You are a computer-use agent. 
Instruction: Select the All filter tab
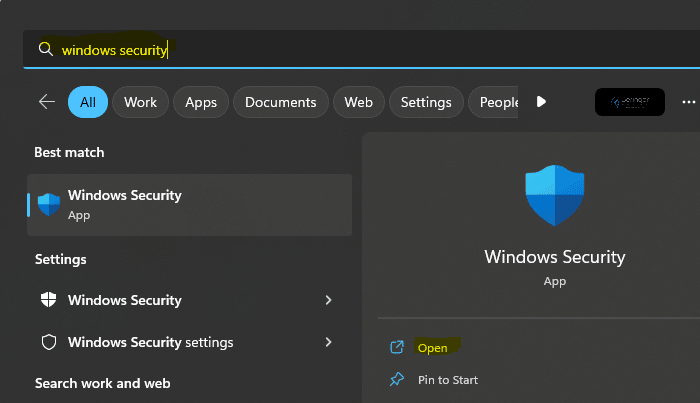point(88,102)
